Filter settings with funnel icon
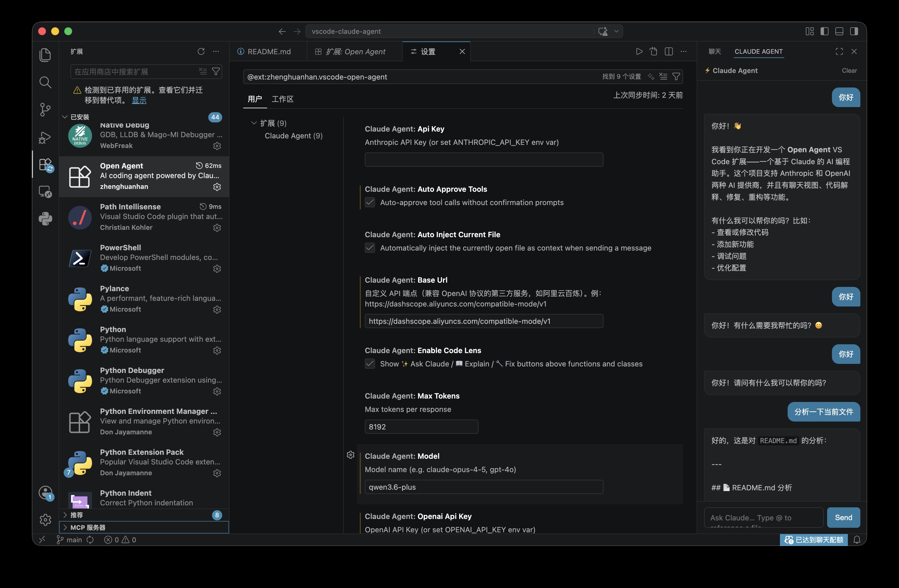This screenshot has width=899, height=588. 676,77
